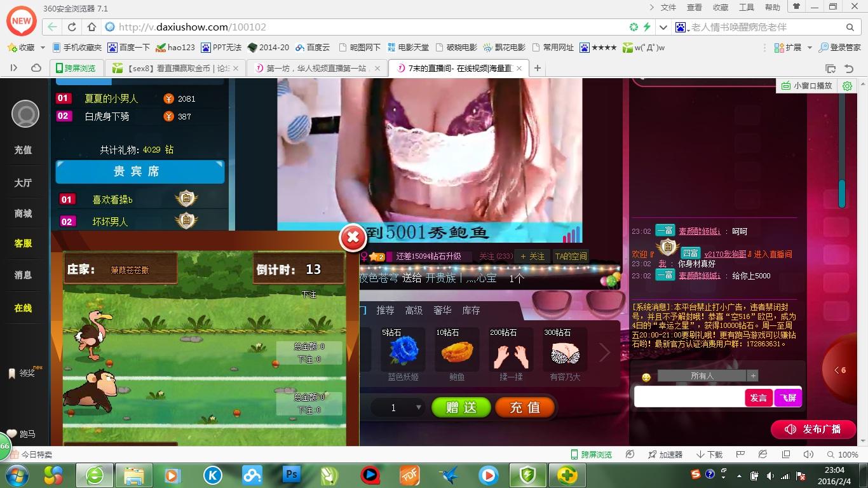Click the plus button next to 所有人
The height and width of the screenshot is (488, 868).
(753, 376)
